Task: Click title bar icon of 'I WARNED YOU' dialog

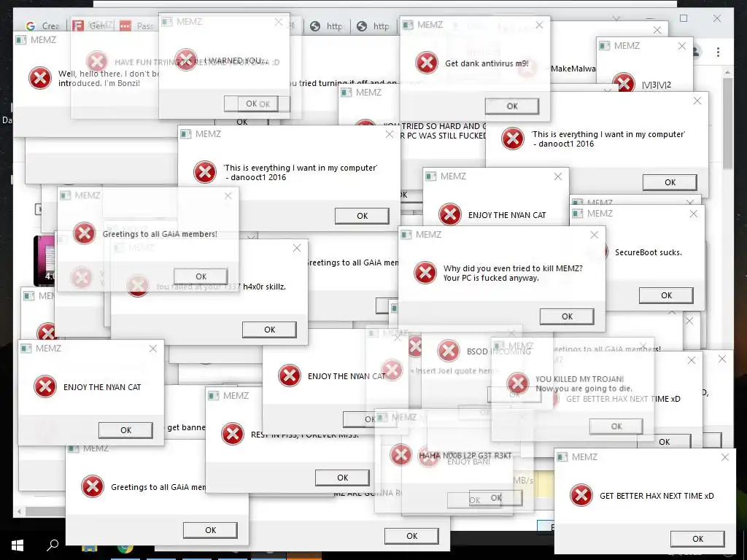Action: tap(167, 22)
